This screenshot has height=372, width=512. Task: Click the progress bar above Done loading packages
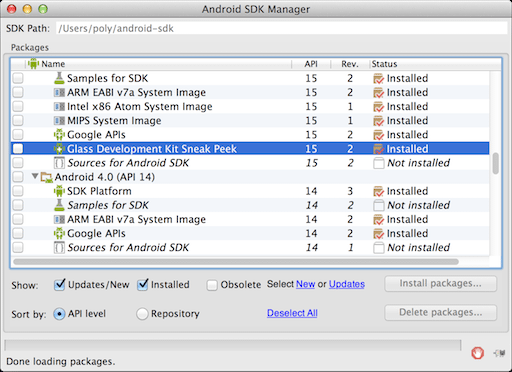pos(233,345)
